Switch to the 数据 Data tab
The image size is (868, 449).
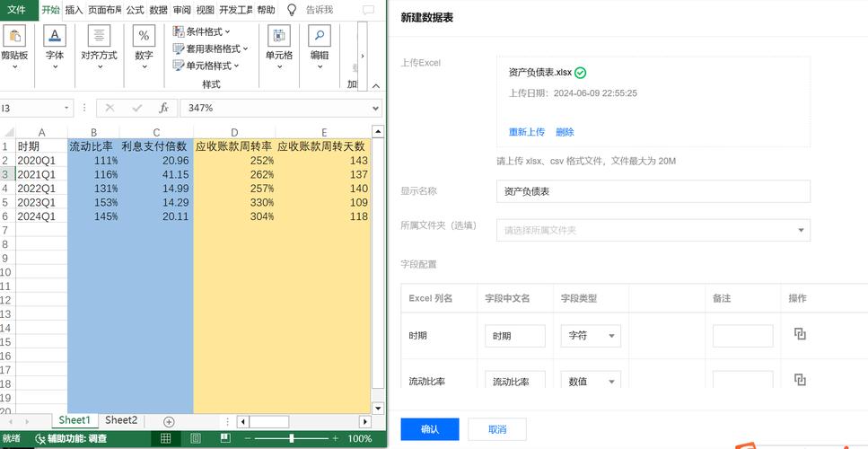point(158,9)
